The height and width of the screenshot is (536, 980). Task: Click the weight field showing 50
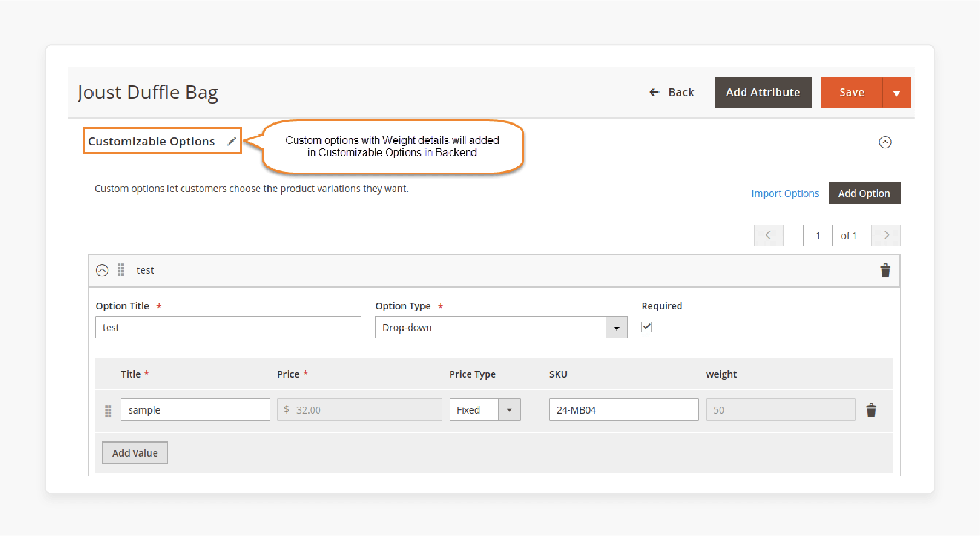pyautogui.click(x=780, y=410)
